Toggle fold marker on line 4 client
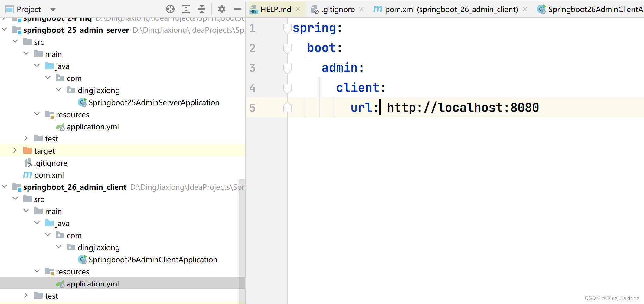The image size is (644, 304). pyautogui.click(x=287, y=88)
